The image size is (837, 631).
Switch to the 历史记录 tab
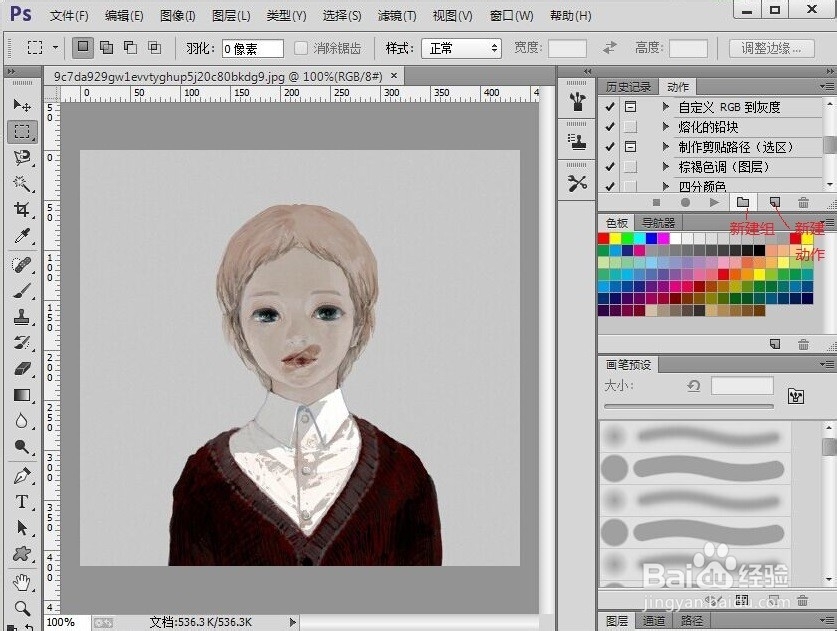point(628,87)
